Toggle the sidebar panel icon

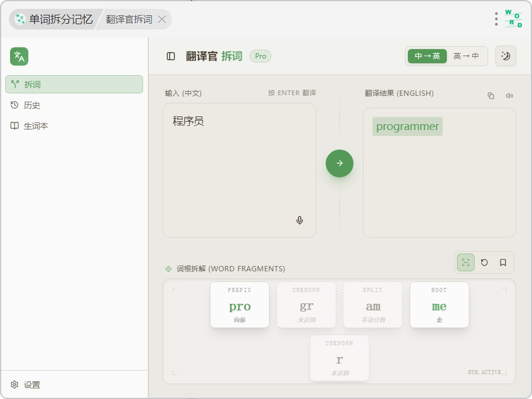coord(171,56)
